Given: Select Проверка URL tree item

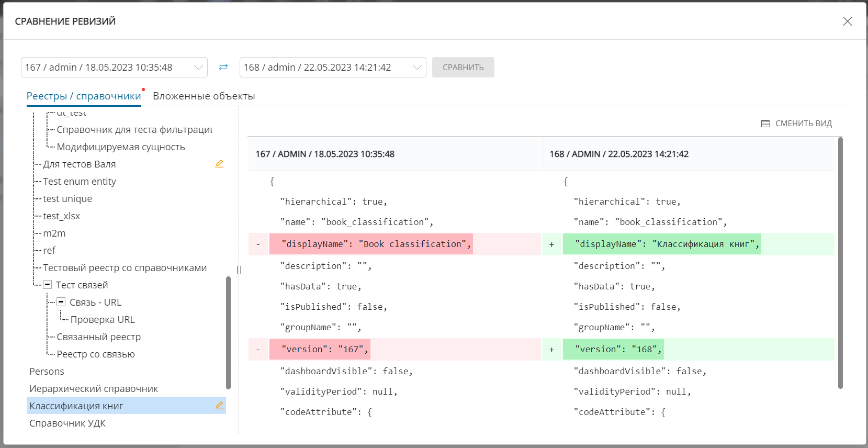Looking at the screenshot, I should (103, 319).
